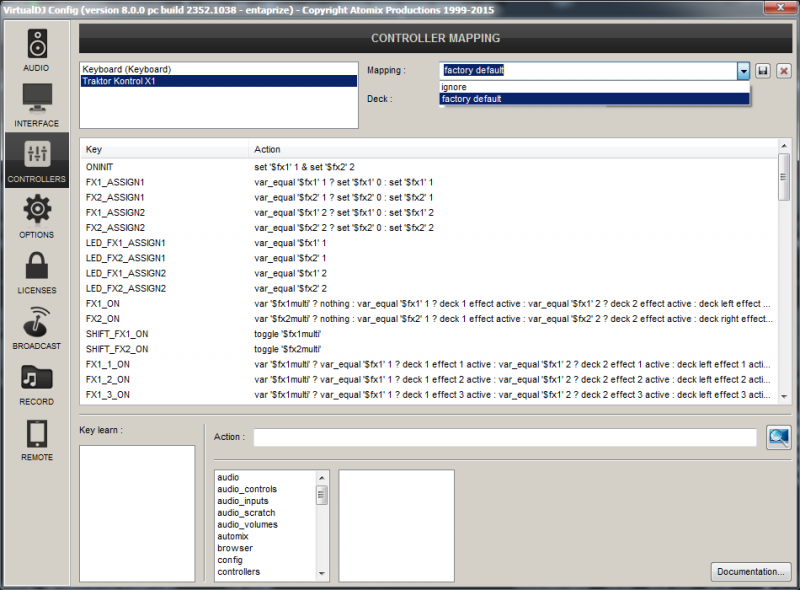Choose 'ignore' in the Mapping dropdown list
800x590 pixels.
tap(594, 87)
